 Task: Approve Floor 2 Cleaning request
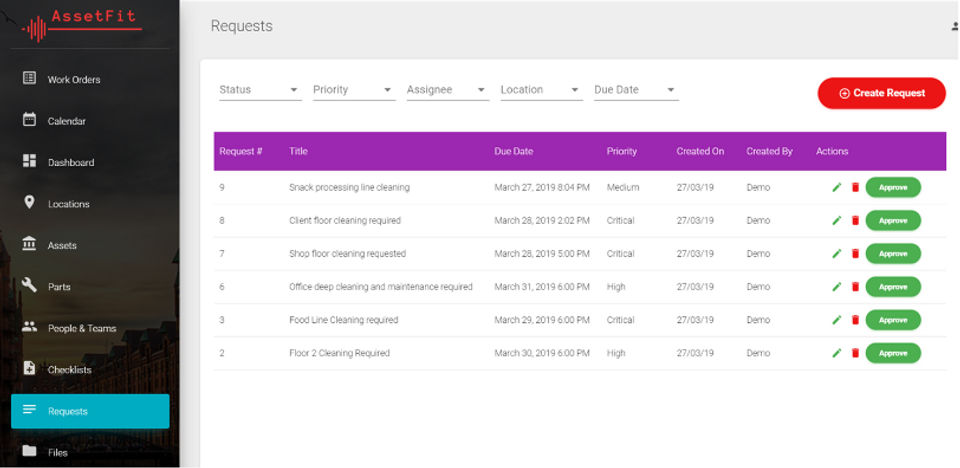(893, 353)
